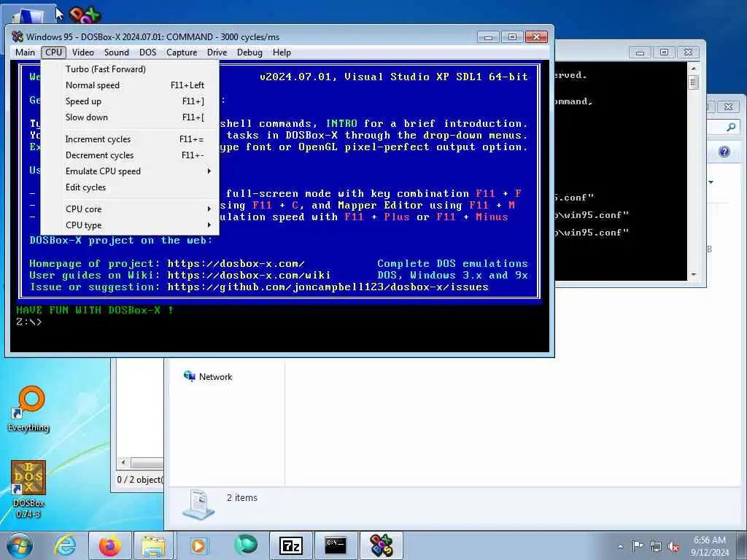Click scroll up arrow in command window
This screenshot has width=747, height=560.
coord(694,69)
